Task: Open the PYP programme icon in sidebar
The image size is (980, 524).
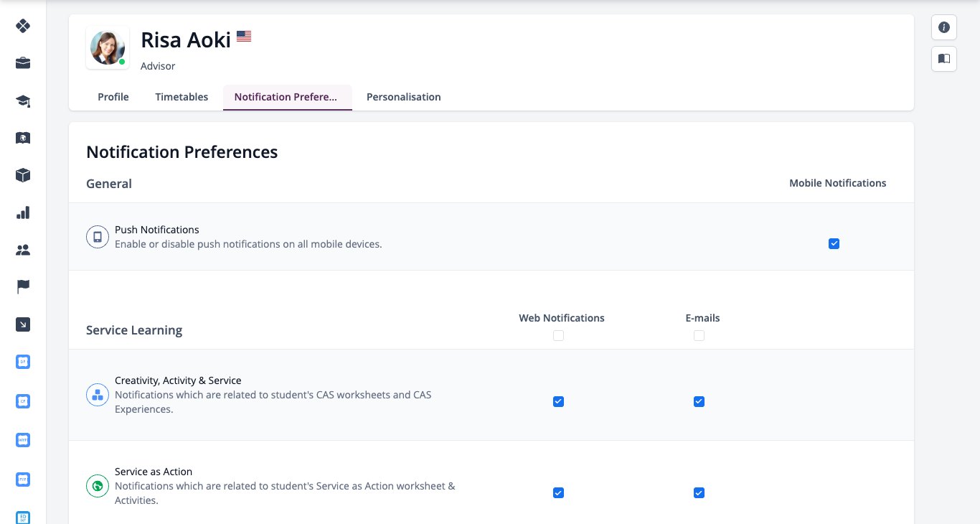Action: pyautogui.click(x=23, y=479)
